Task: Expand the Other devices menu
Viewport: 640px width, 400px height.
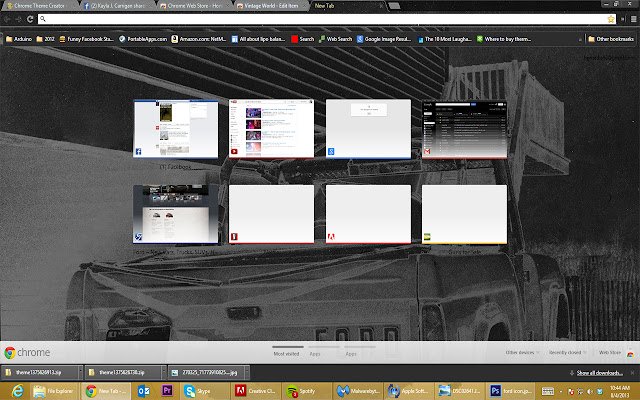Action: pos(522,352)
